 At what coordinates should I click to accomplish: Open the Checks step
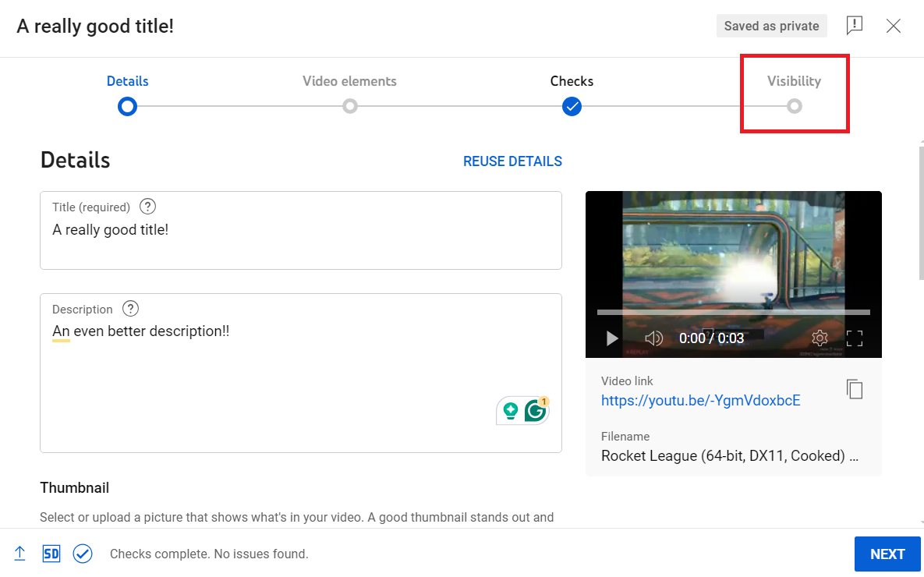(x=572, y=105)
